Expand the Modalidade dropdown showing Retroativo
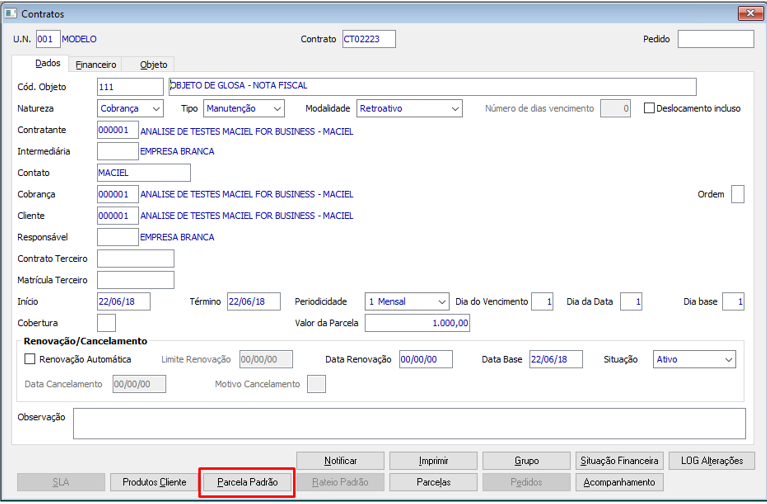The width and height of the screenshot is (767, 504). [409, 109]
